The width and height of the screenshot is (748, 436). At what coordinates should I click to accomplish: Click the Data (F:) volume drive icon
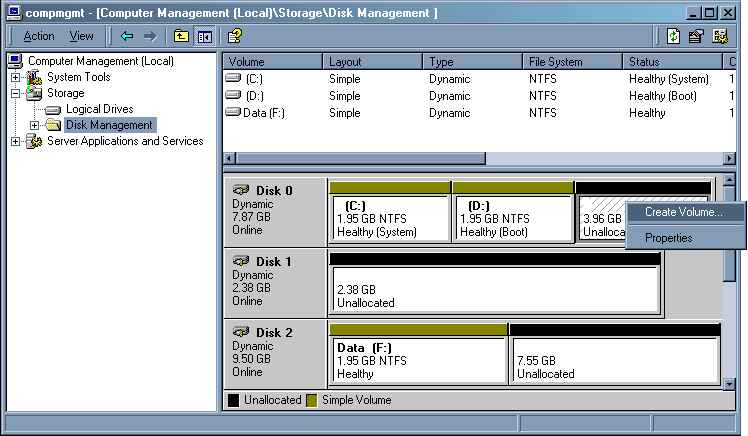pos(233,112)
